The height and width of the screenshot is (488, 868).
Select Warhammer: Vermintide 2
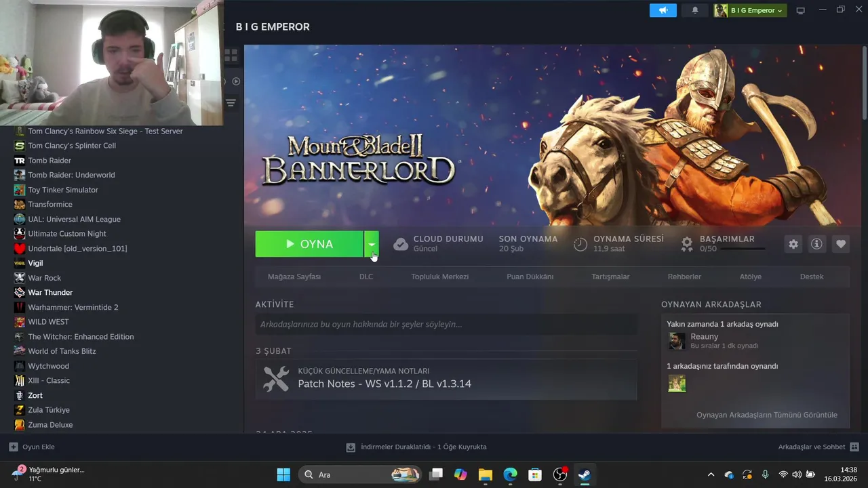[73, 307]
